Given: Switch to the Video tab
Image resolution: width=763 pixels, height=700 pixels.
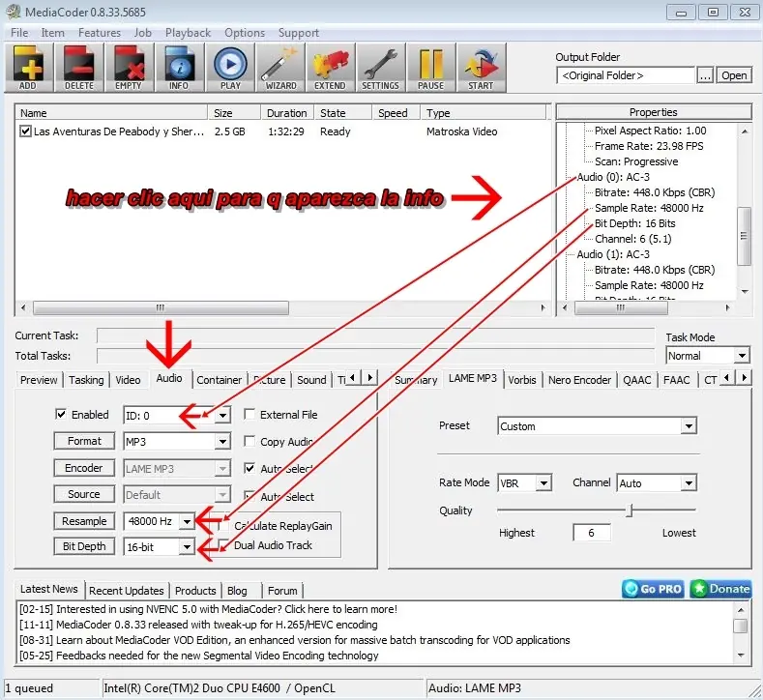Looking at the screenshot, I should [x=128, y=380].
